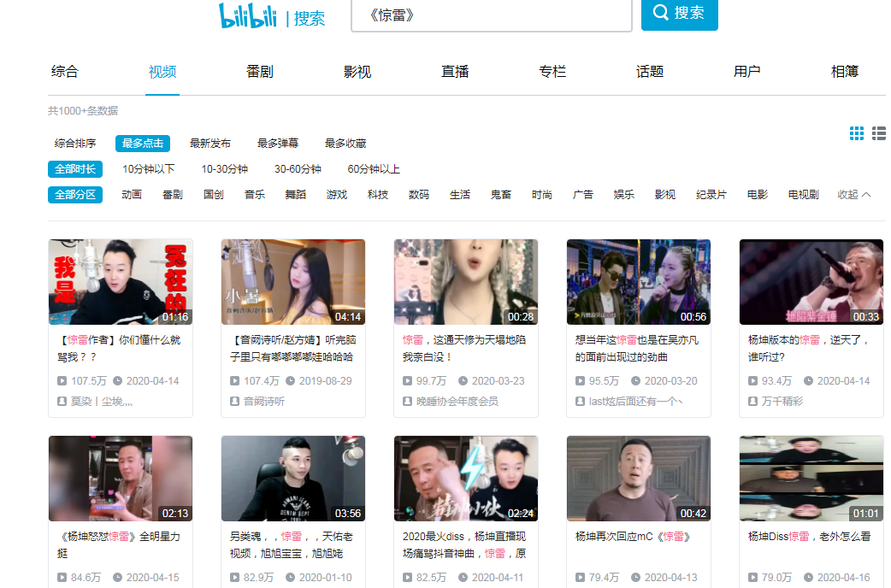The height and width of the screenshot is (588, 891).
Task: Open title 杨坤再次回应mC《惊雷》
Action: (633, 537)
